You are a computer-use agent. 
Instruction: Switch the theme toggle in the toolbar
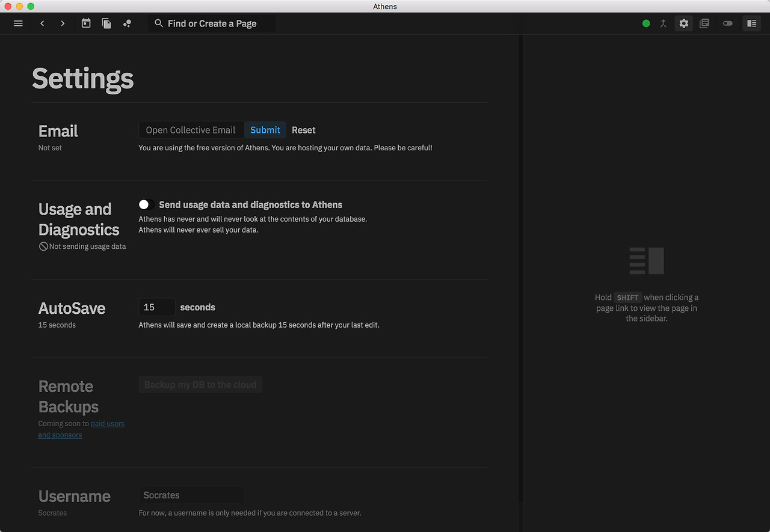tap(728, 23)
